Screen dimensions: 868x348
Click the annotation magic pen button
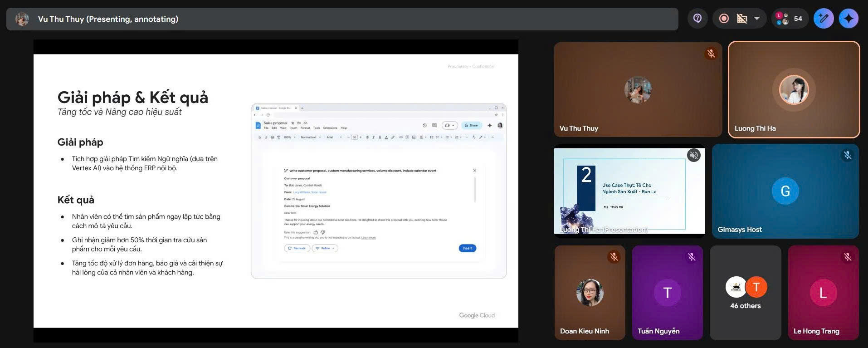(823, 19)
